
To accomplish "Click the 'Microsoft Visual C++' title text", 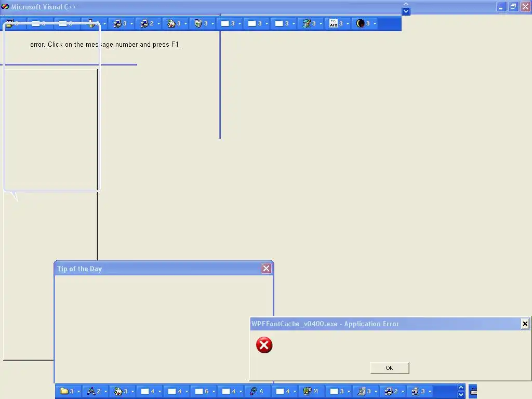I will (44, 7).
